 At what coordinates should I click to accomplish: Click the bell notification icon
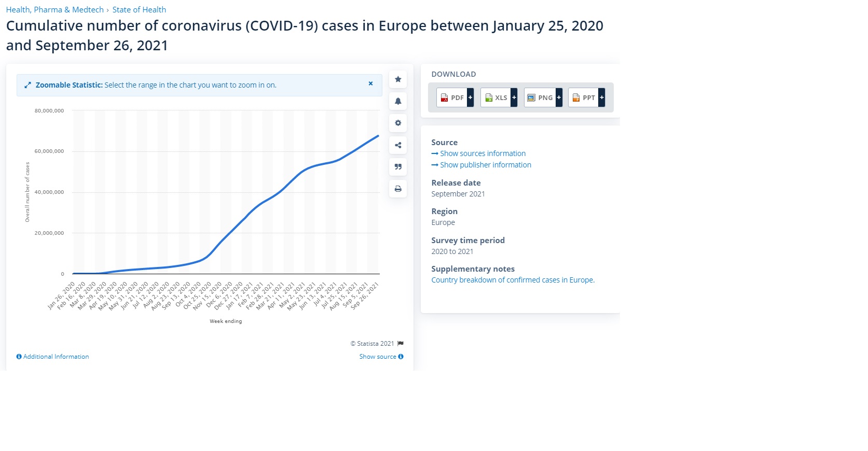pos(398,101)
